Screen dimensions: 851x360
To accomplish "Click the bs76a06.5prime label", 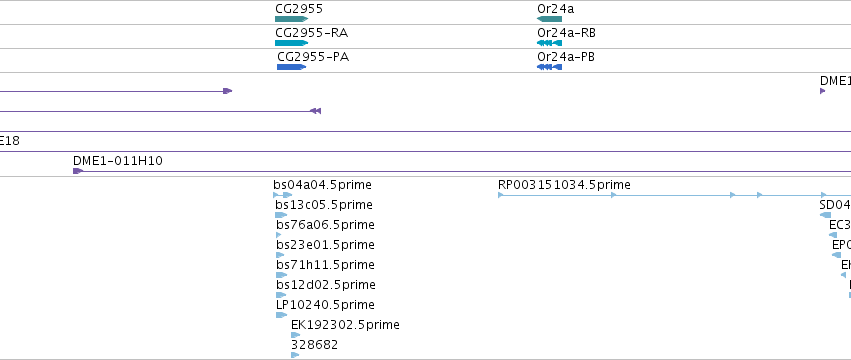I will [325, 225].
